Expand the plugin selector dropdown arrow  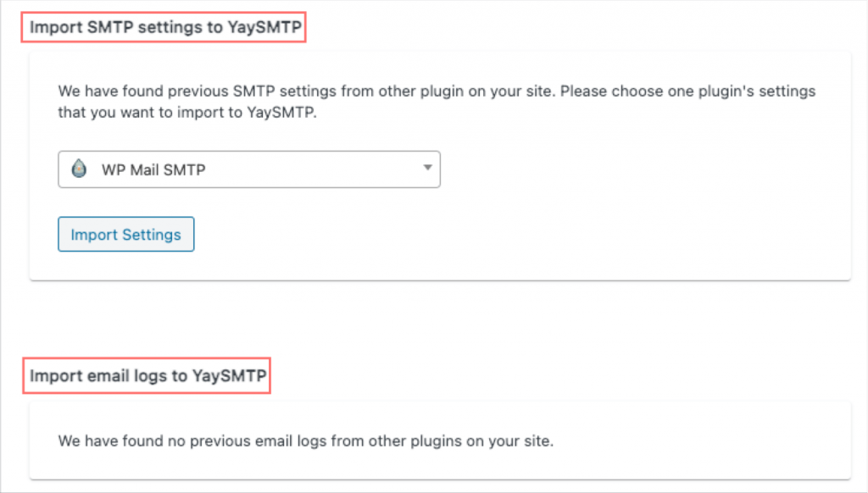427,169
